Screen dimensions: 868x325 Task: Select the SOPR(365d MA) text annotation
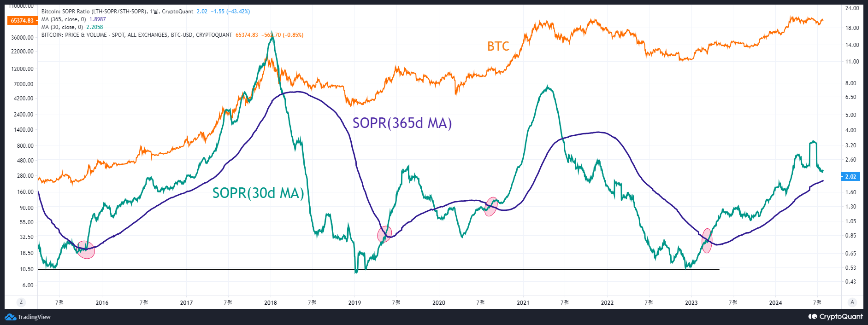[402, 123]
